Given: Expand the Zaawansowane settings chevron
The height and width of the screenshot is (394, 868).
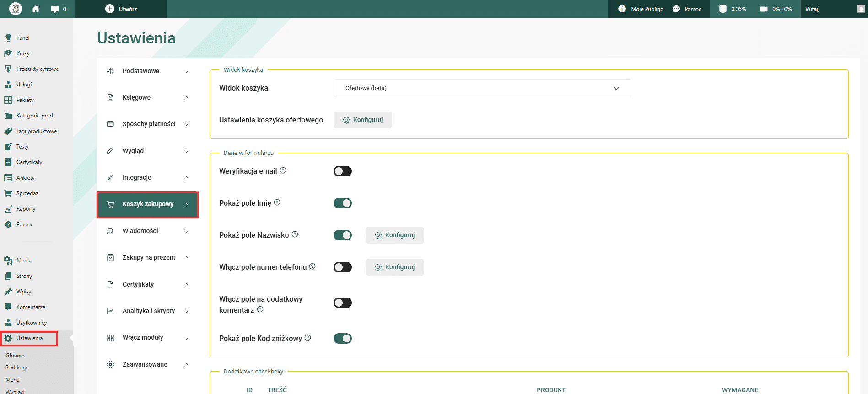Looking at the screenshot, I should coord(187,365).
